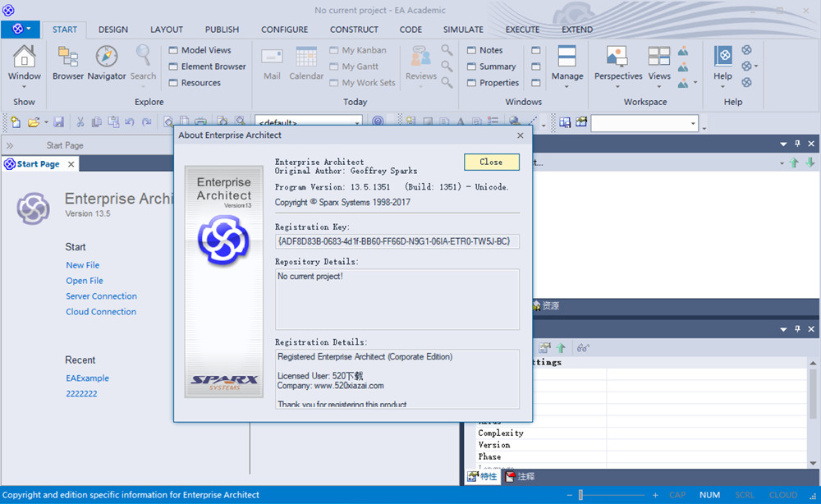Open the Calendar tool
Screen dimensions: 821x504
point(306,63)
